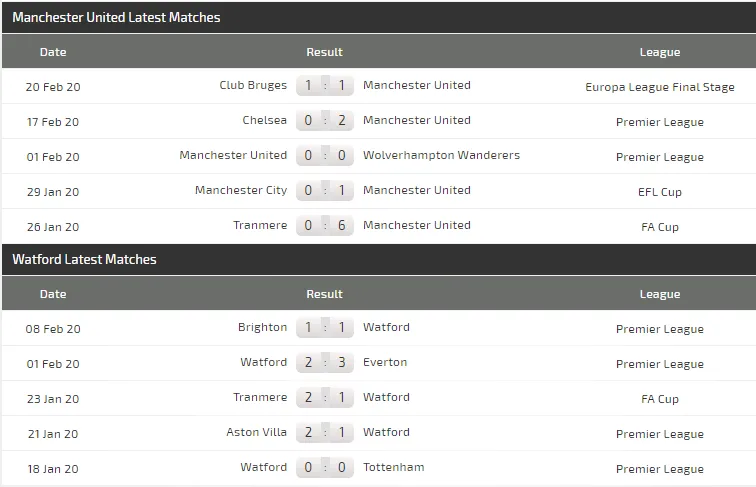Click the EFL Cup league link
The width and height of the screenshot is (756, 487).
point(659,192)
